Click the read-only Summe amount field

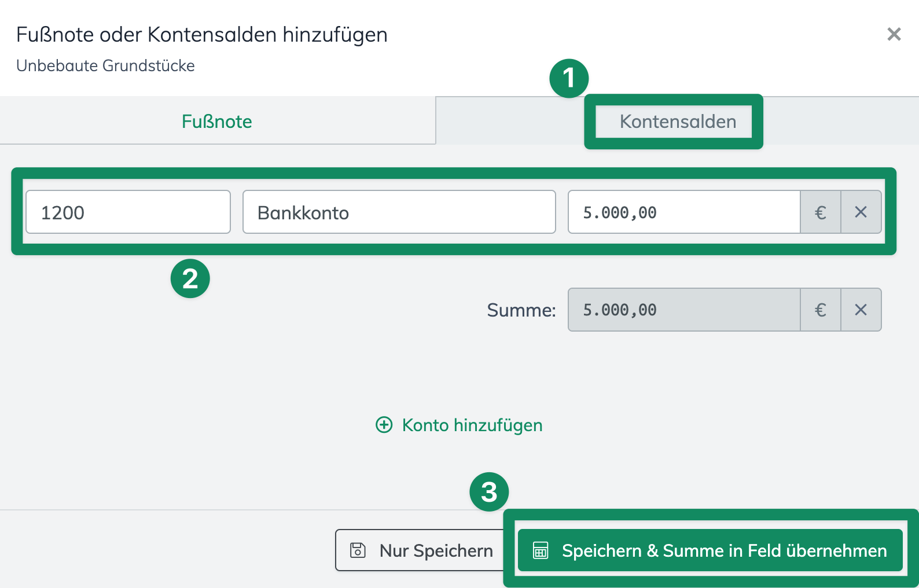tap(683, 310)
